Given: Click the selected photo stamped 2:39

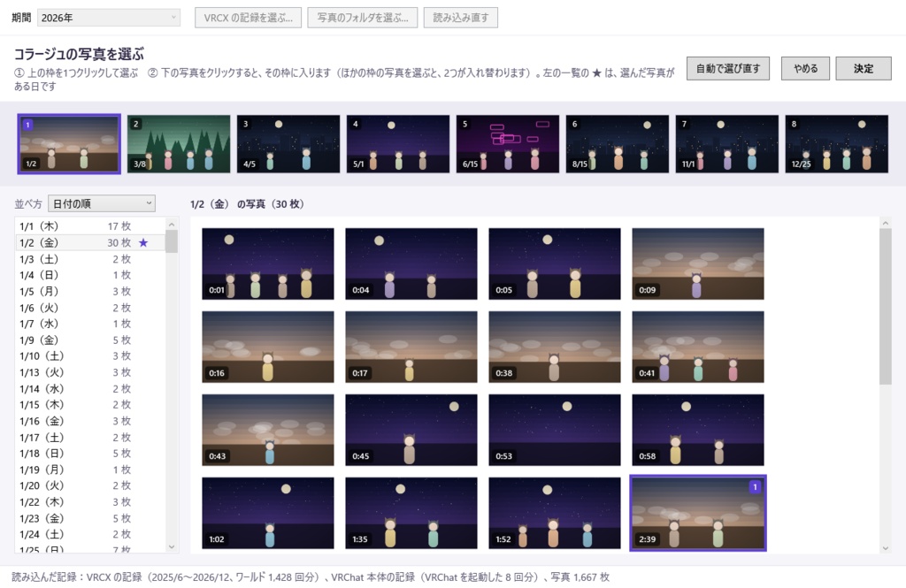Looking at the screenshot, I should coord(698,514).
